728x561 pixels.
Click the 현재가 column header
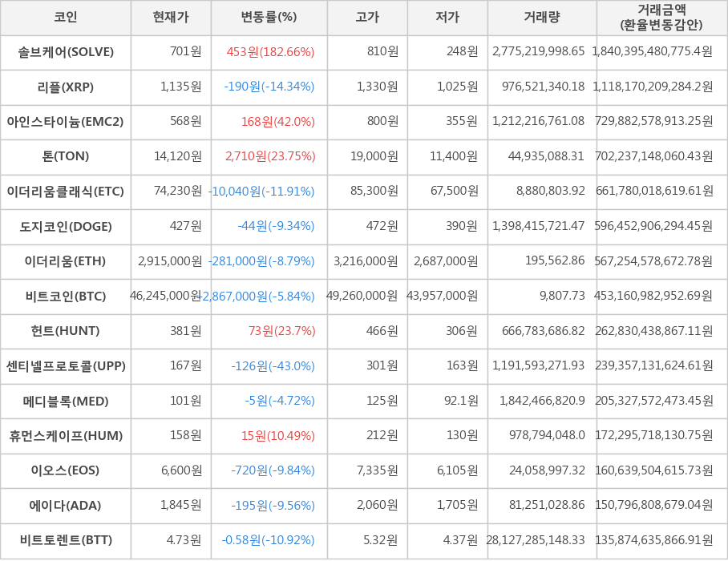171,17
